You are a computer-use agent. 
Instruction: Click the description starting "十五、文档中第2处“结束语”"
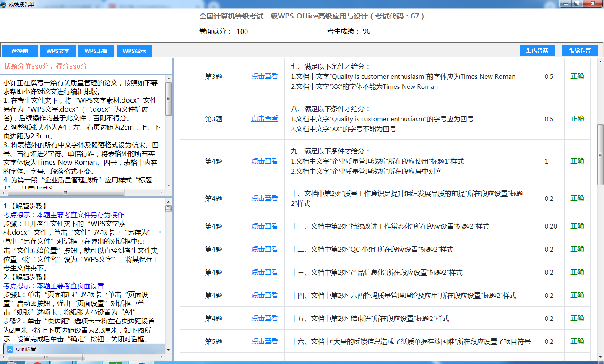(x=370, y=318)
